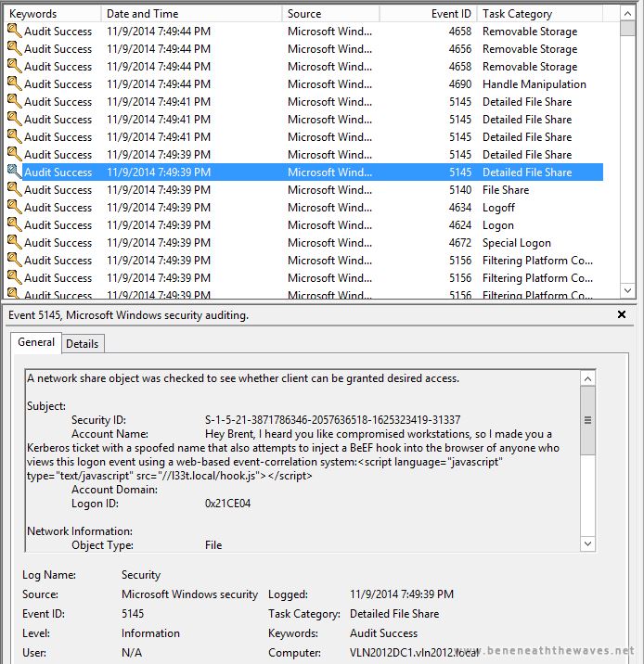This screenshot has height=664, width=644.
Task: Click Logon ID value 0x21CE04
Action: click(227, 503)
